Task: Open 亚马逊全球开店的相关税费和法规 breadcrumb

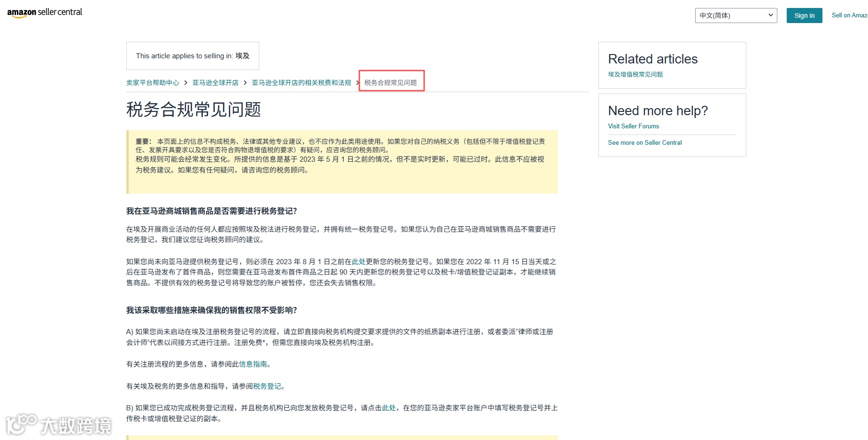Action: point(301,83)
